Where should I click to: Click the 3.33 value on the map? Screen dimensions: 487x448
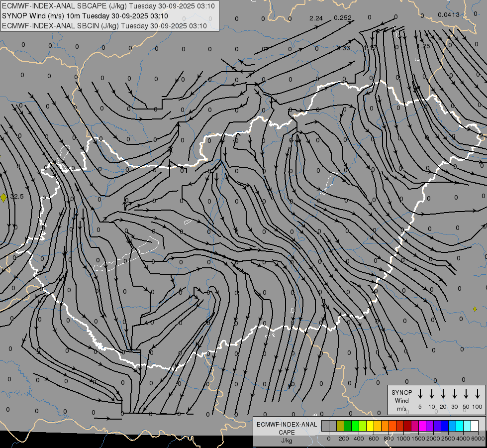click(343, 48)
